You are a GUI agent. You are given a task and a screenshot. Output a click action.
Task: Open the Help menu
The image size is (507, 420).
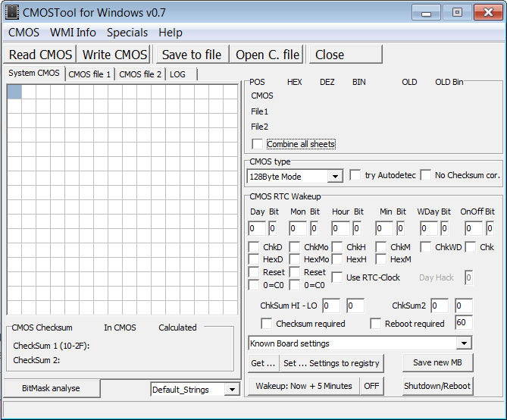point(170,33)
